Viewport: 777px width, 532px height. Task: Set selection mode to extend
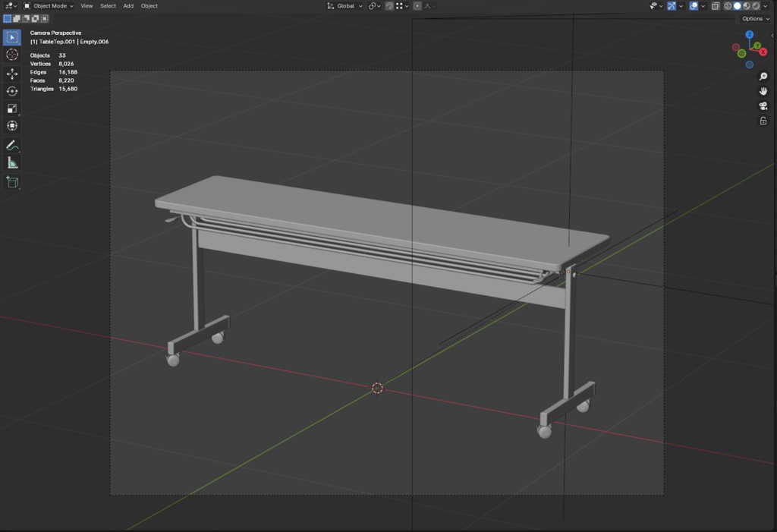[17, 18]
